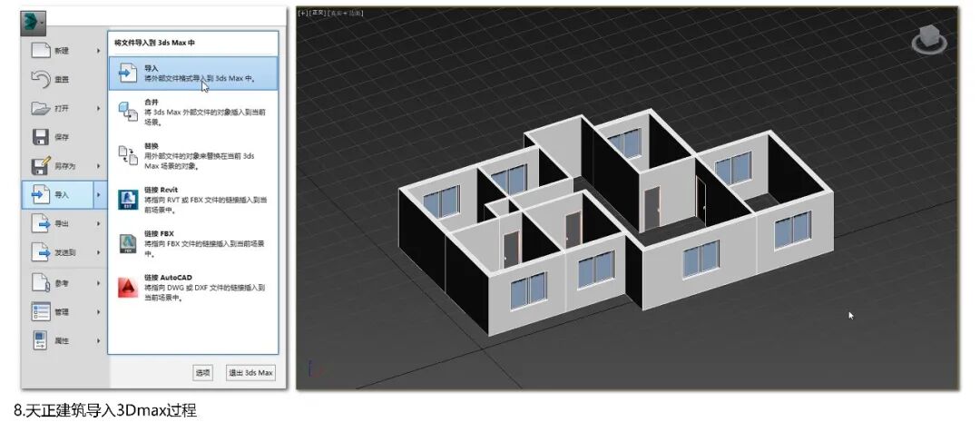980x432 pixels.
Task: Click the 导出 (Export) icon
Action: click(41, 223)
